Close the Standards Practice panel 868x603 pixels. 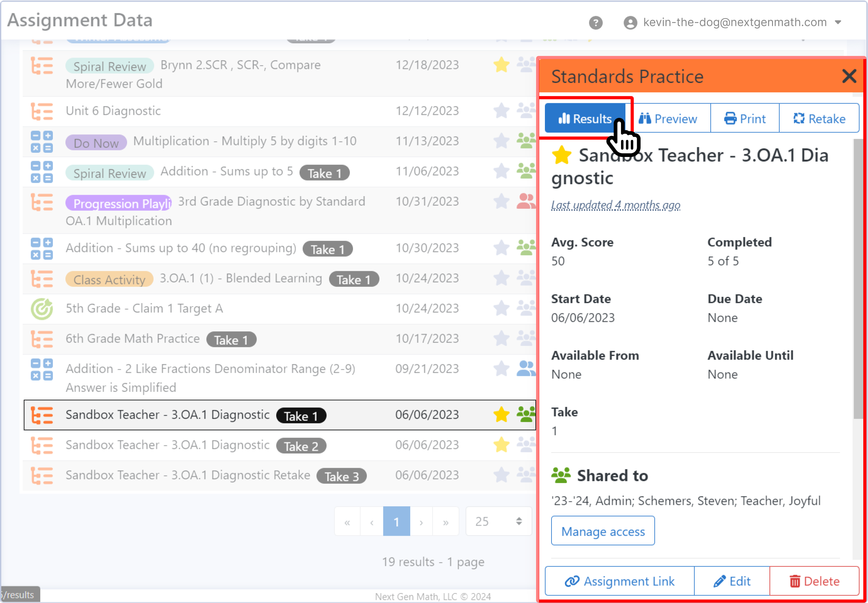(849, 76)
